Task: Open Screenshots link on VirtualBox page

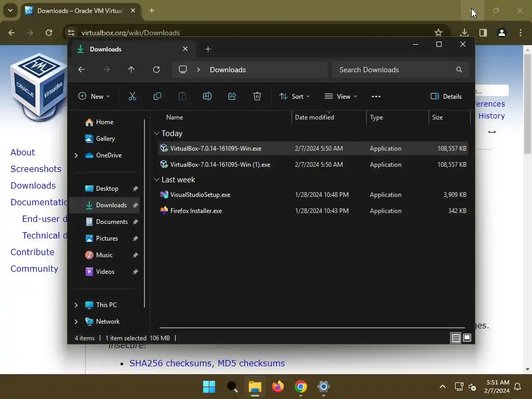Action: 36,169
